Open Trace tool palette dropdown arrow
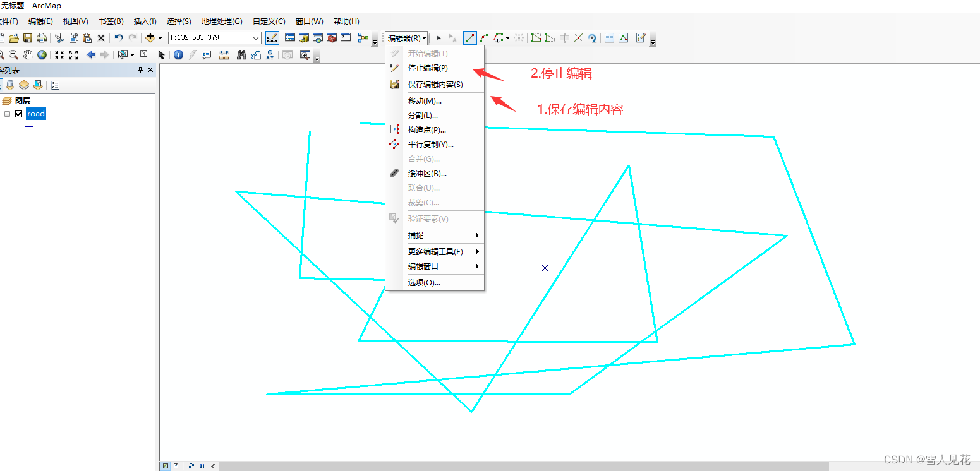Image resolution: width=980 pixels, height=471 pixels. [507, 38]
